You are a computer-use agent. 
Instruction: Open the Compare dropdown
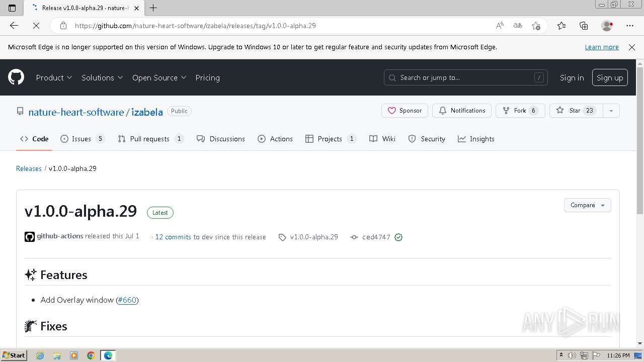[588, 205]
